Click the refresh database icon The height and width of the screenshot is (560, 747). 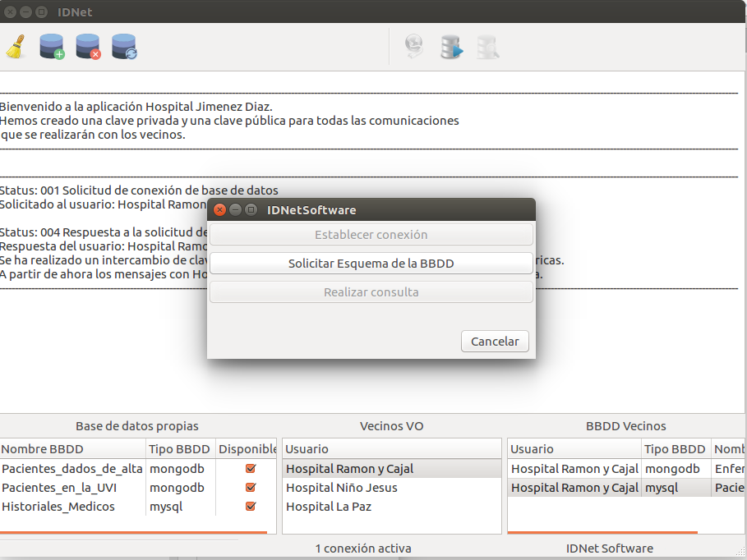pyautogui.click(x=124, y=47)
